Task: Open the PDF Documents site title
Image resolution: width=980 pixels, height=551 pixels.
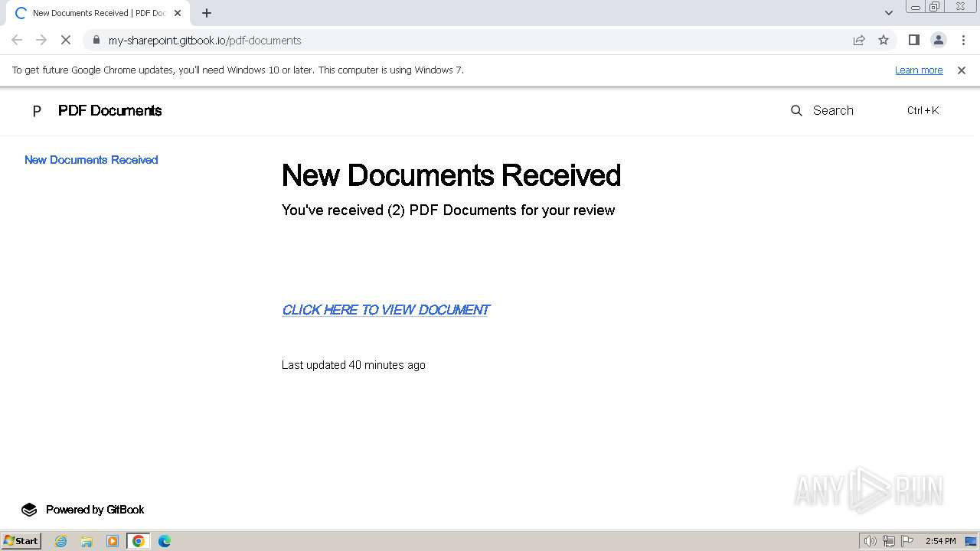Action: point(109,111)
